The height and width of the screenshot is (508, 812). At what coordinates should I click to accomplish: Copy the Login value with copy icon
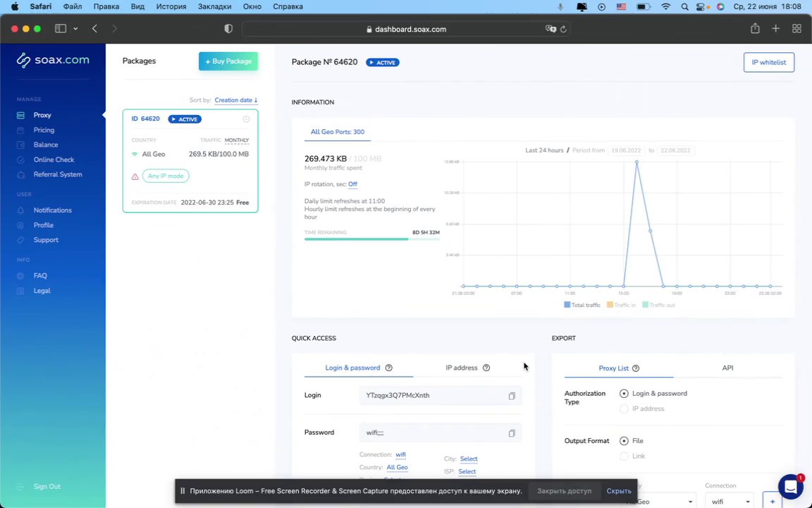point(512,396)
